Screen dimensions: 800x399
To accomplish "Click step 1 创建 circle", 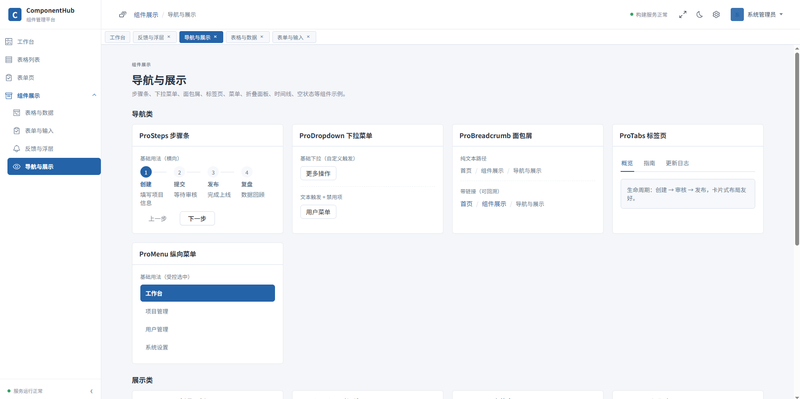I will [146, 172].
